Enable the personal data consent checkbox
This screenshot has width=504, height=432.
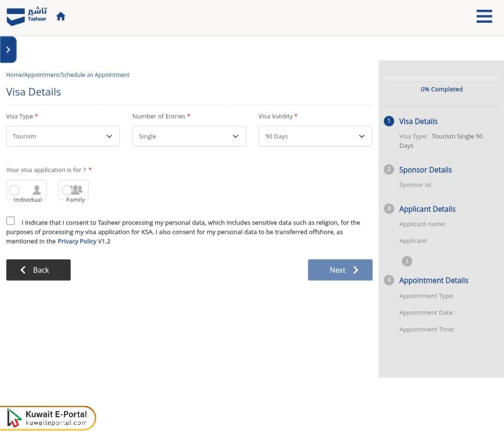coord(10,220)
